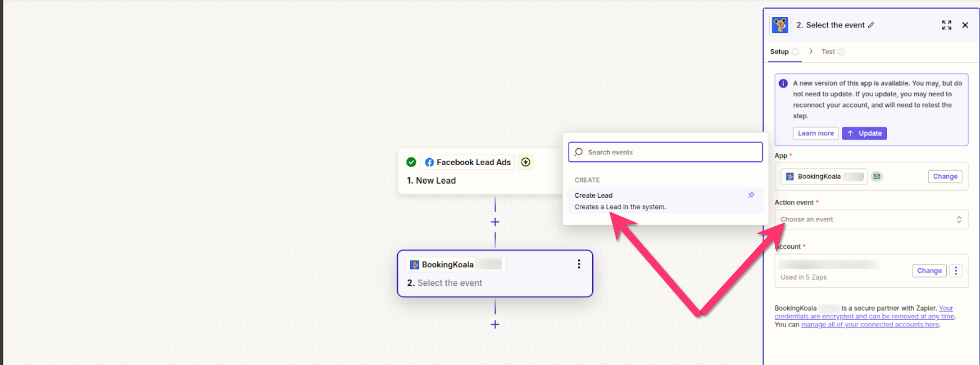Open account options three-dot menu
This screenshot has width=980, height=365.
click(x=956, y=271)
